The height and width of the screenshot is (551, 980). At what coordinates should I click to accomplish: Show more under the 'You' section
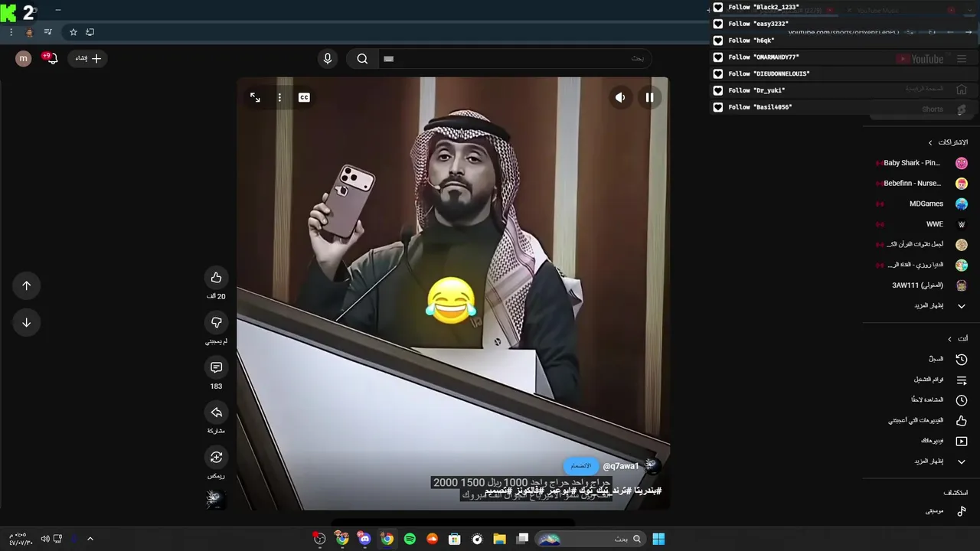pyautogui.click(x=940, y=461)
